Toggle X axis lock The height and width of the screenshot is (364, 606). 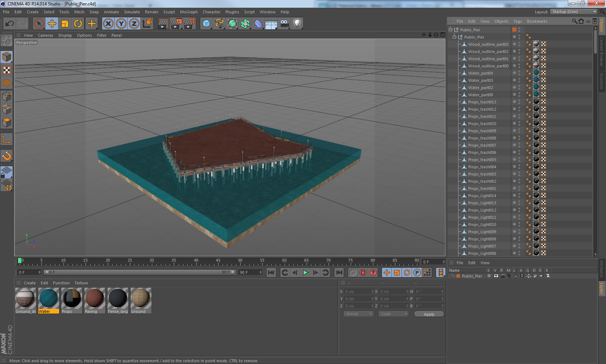tap(108, 24)
